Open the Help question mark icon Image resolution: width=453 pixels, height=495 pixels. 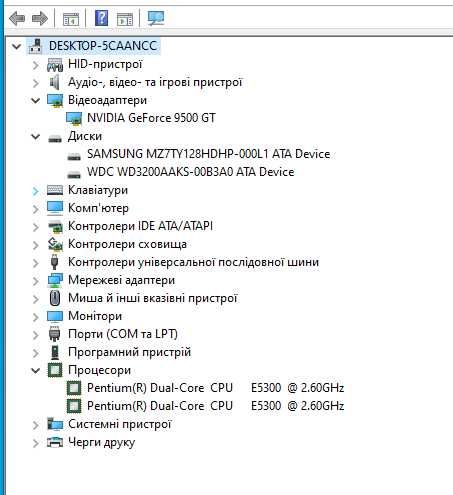pyautogui.click(x=101, y=18)
